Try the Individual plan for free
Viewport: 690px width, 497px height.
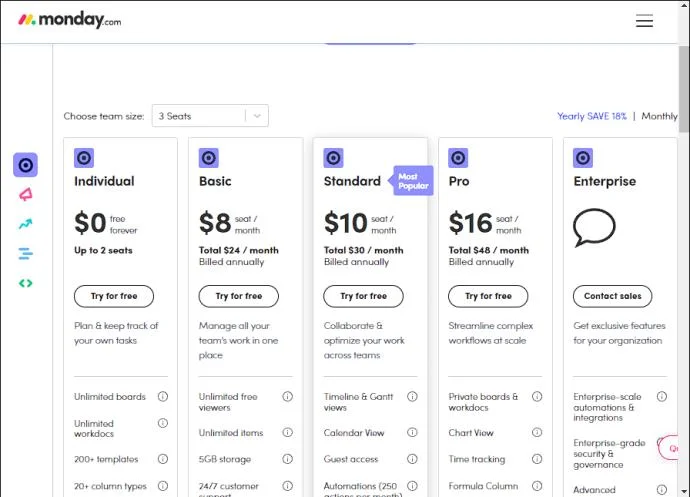(114, 296)
